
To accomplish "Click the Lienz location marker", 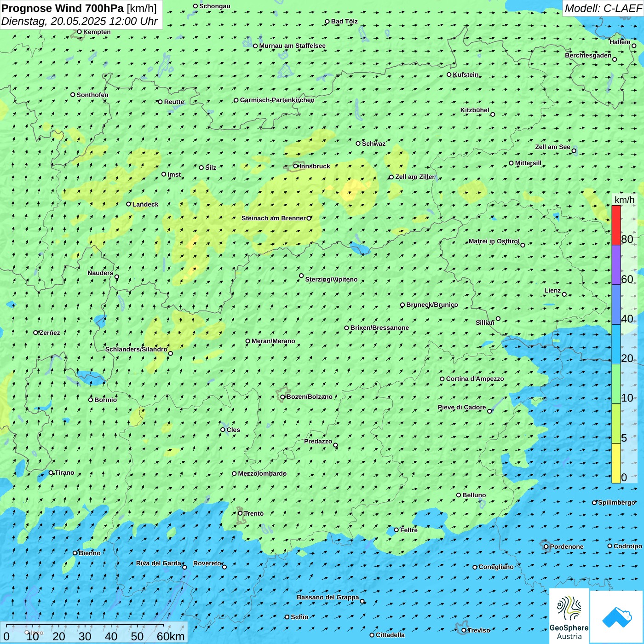I will (x=564, y=294).
